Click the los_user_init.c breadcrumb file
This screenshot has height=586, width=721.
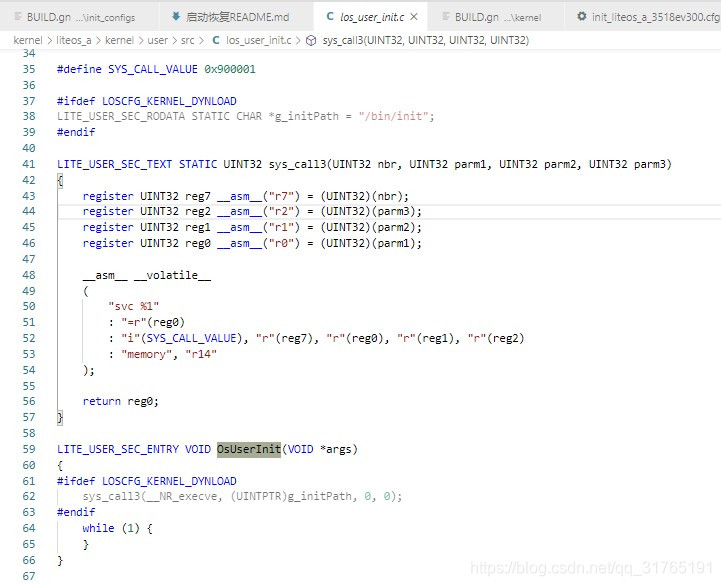[x=258, y=40]
